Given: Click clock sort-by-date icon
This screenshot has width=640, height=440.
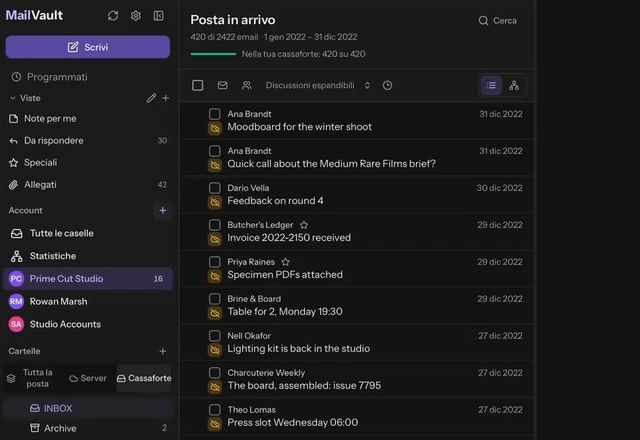Looking at the screenshot, I should click(x=387, y=85).
